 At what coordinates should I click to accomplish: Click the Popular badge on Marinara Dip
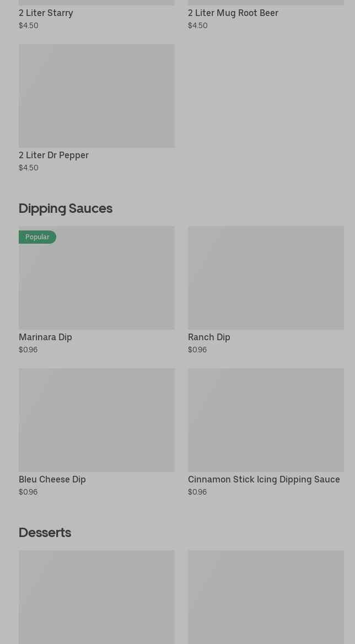point(37,237)
